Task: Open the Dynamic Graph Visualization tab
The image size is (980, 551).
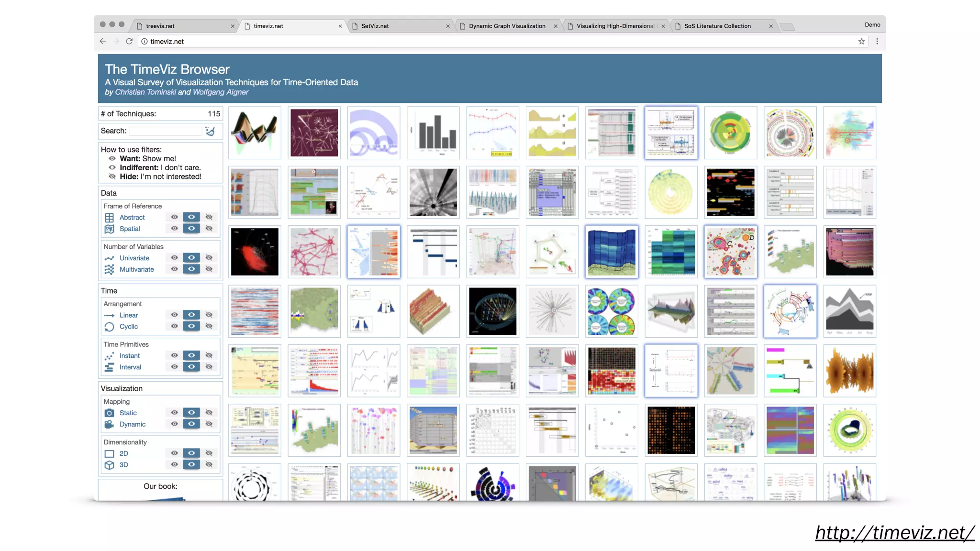Action: (x=508, y=26)
